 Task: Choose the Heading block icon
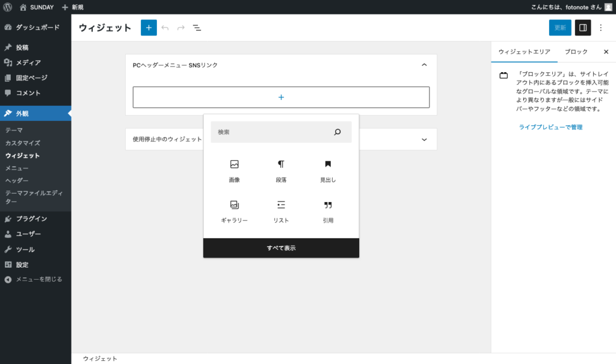click(x=328, y=164)
